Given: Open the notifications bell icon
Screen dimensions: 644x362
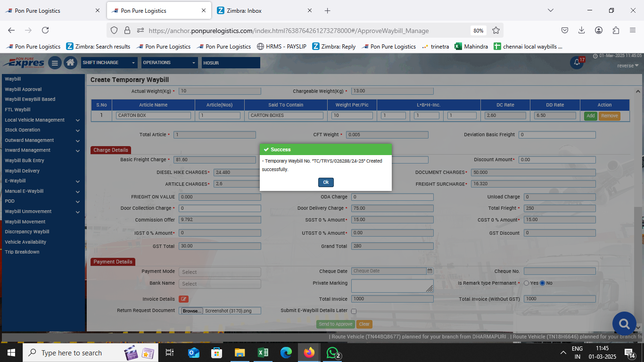Looking at the screenshot, I should [577, 63].
